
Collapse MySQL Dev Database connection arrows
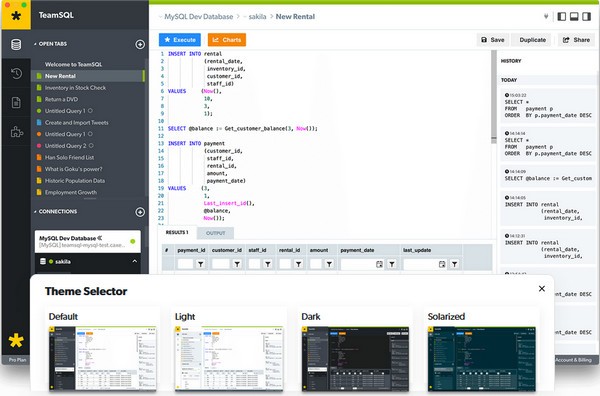coord(100,238)
